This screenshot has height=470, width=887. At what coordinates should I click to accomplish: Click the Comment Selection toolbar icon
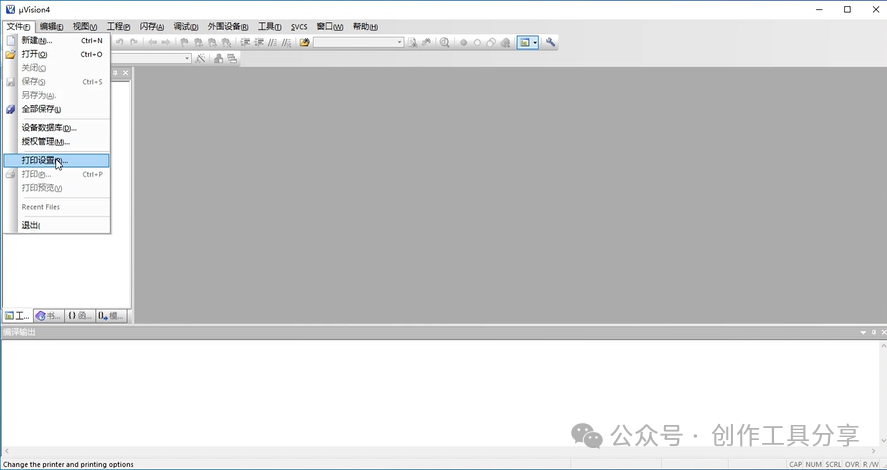(273, 42)
